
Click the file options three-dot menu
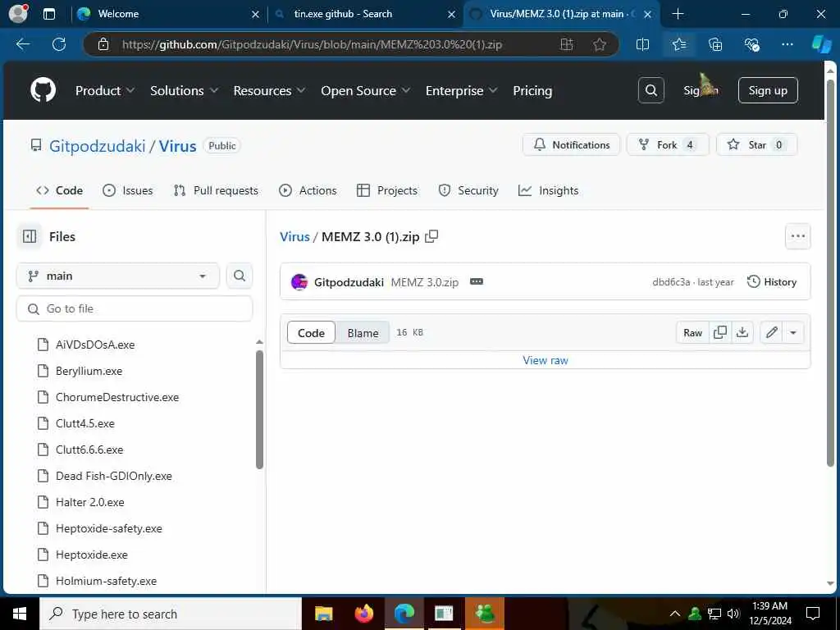tap(797, 236)
